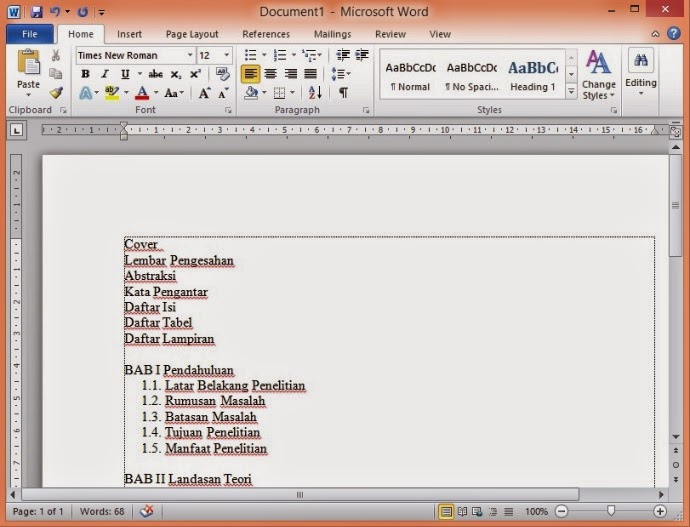The height and width of the screenshot is (527, 690).
Task: Decrease paragraph indent
Action: click(343, 55)
